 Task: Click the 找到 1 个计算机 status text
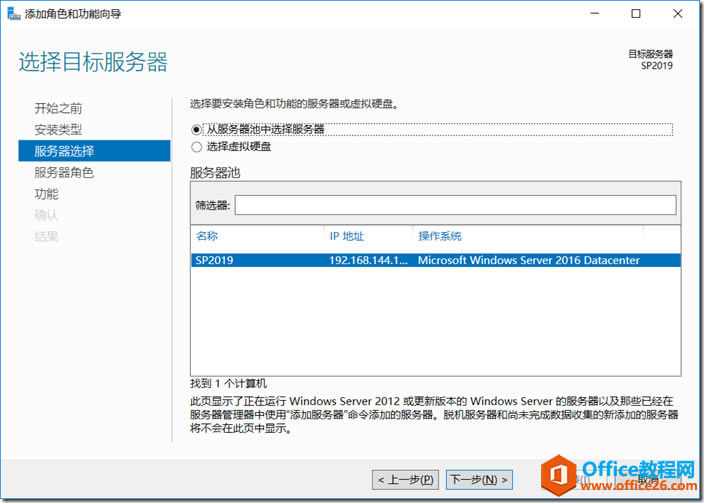click(228, 384)
